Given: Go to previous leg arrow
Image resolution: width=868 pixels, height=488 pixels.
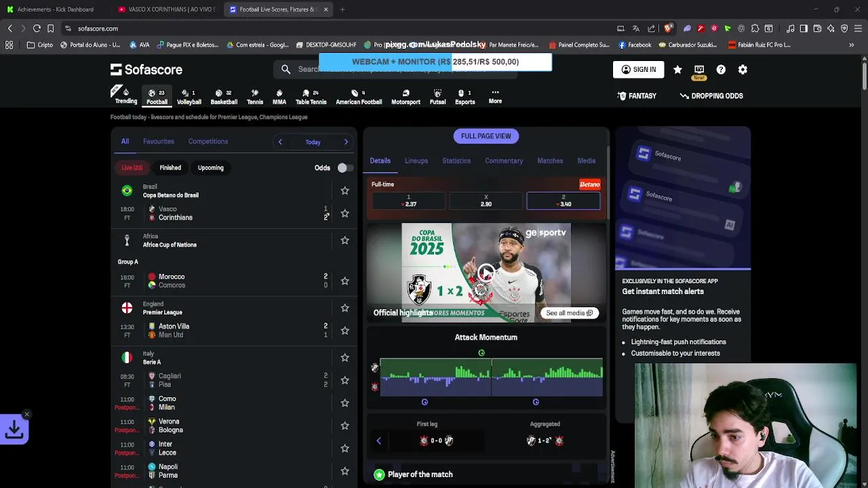Looking at the screenshot, I should (x=378, y=441).
